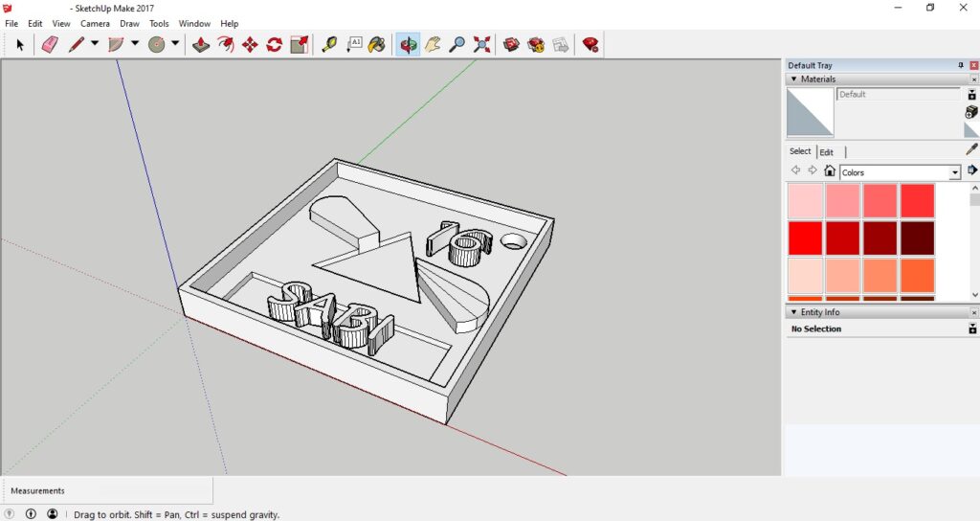Activate the Push/Pull tool
The image size is (980, 521).
tap(200, 44)
